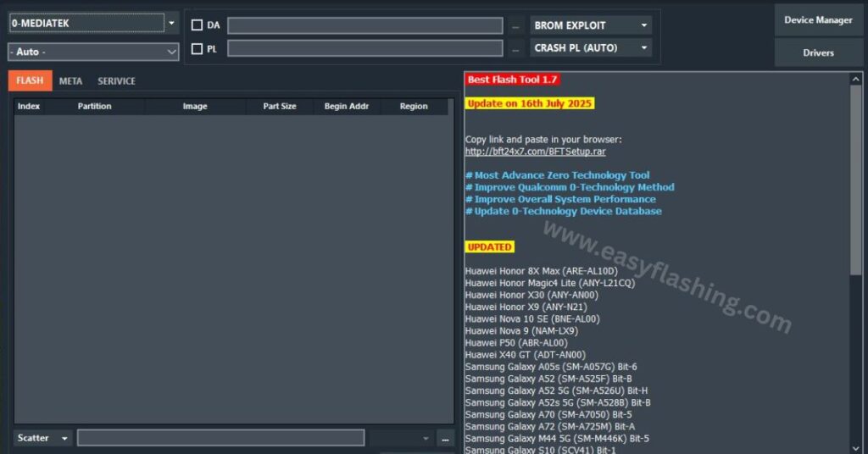868x454 pixels.
Task: Click 'Huawei P50 (ABR-AL00)' entry
Action: point(516,343)
